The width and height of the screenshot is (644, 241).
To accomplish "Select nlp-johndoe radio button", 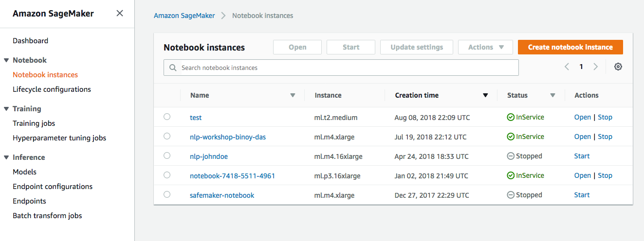I will tap(167, 155).
